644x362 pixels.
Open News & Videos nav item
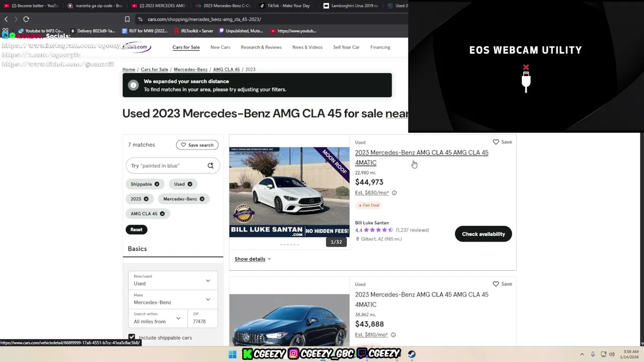point(307,47)
